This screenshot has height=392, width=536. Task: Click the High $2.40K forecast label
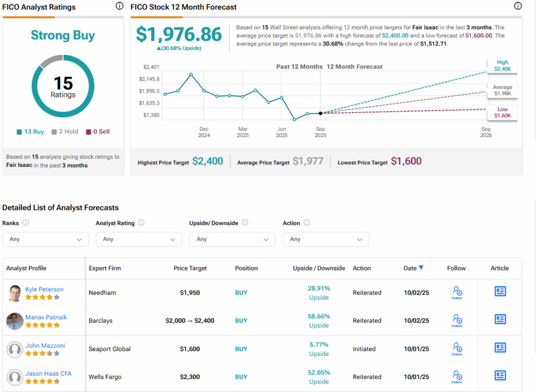click(502, 65)
